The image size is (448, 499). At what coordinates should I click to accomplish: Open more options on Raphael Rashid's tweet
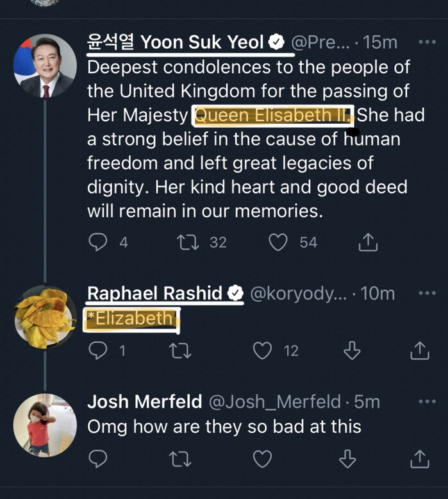pos(426,293)
